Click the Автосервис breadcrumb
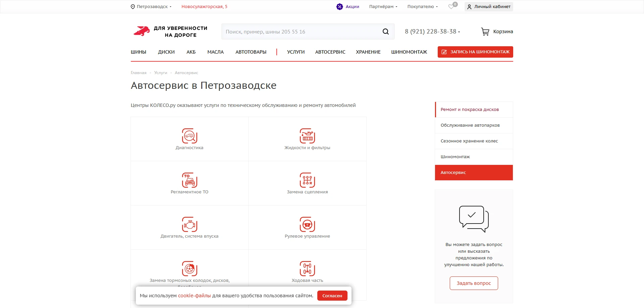The height and width of the screenshot is (308, 644). point(186,73)
